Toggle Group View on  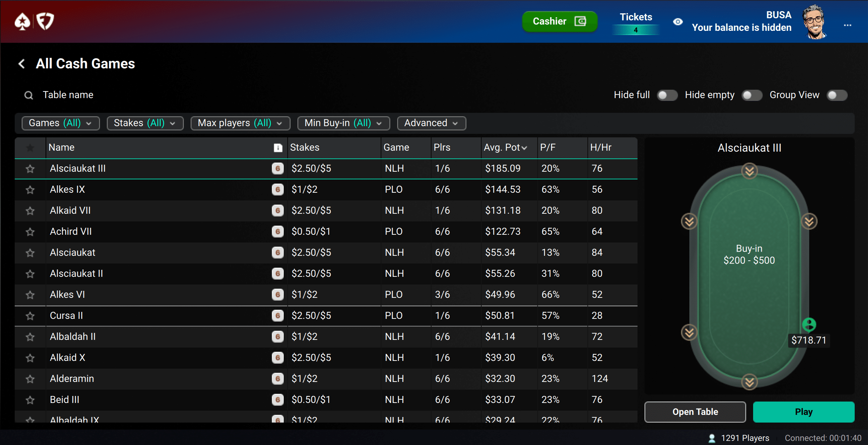pos(836,95)
